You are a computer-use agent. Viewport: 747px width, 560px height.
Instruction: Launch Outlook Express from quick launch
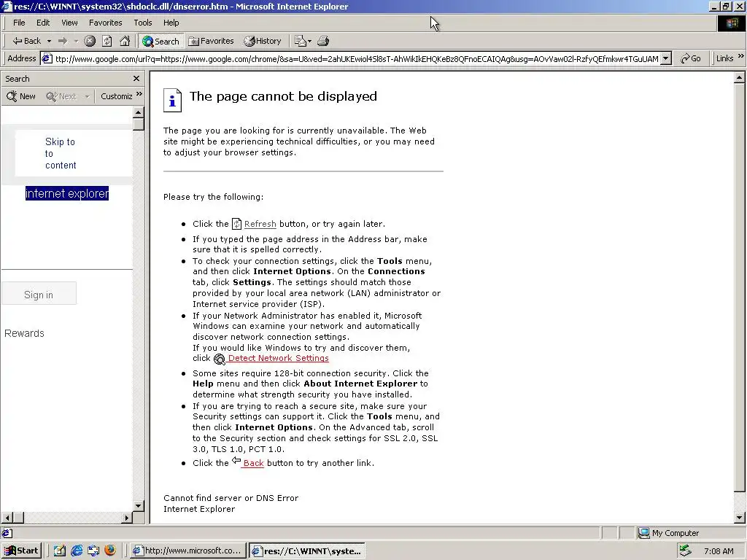(93, 551)
